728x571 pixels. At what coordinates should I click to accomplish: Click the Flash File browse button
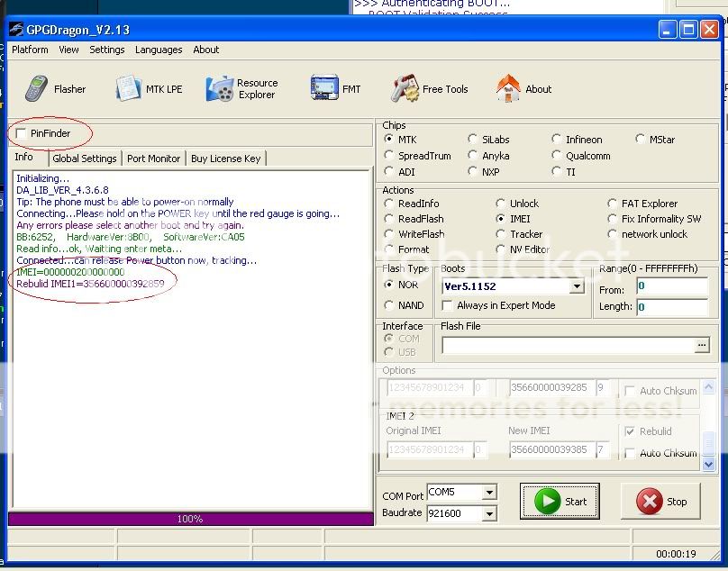tap(702, 345)
